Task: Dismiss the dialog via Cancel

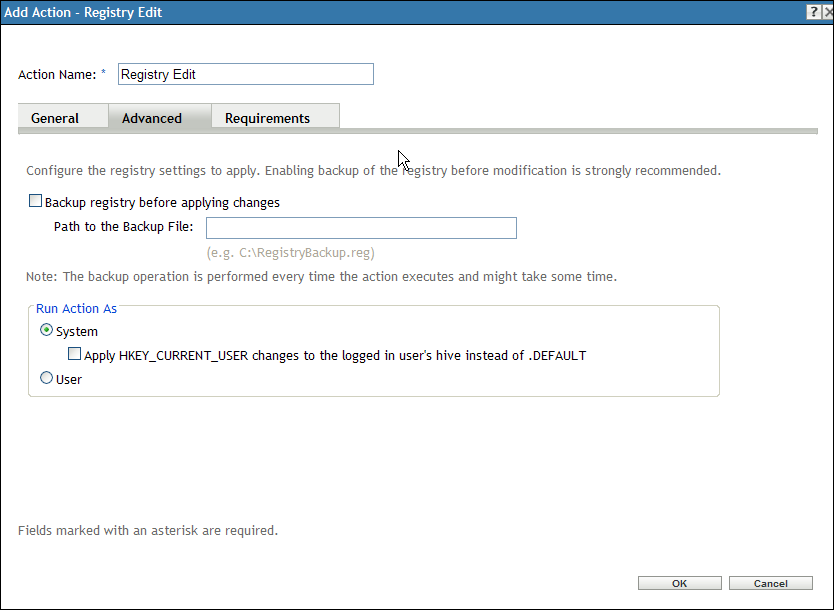Action: [770, 582]
